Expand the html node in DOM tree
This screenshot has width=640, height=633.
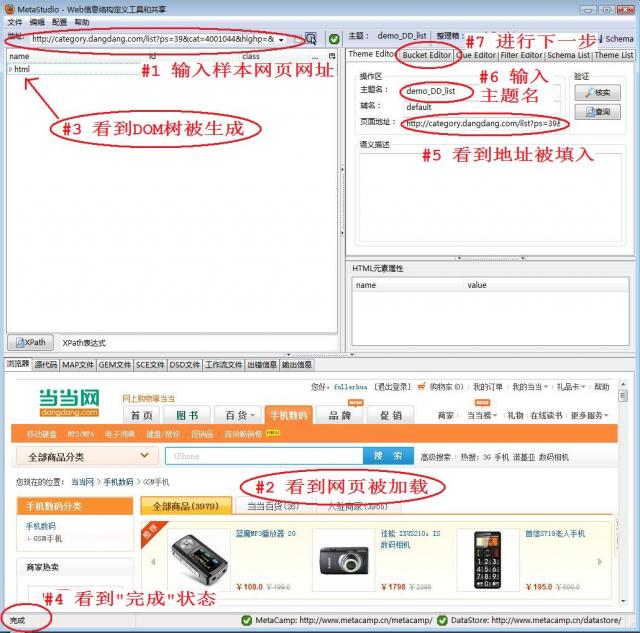click(10, 69)
